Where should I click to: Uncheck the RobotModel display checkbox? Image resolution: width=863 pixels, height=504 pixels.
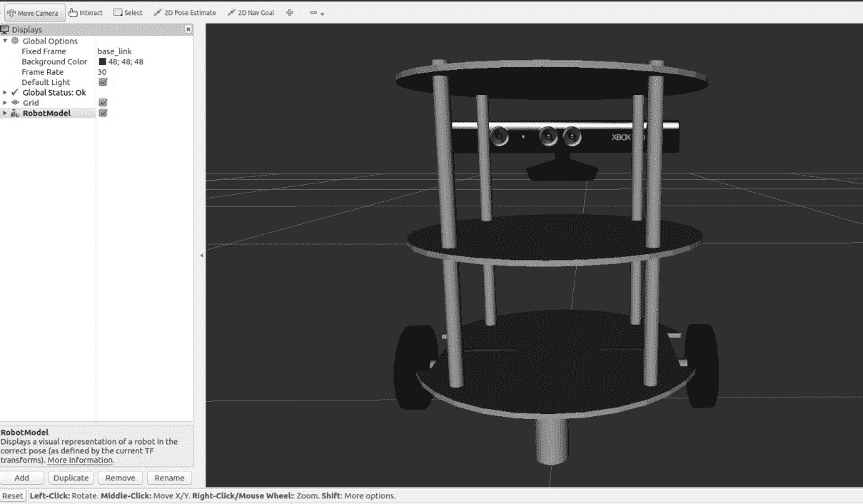(103, 113)
